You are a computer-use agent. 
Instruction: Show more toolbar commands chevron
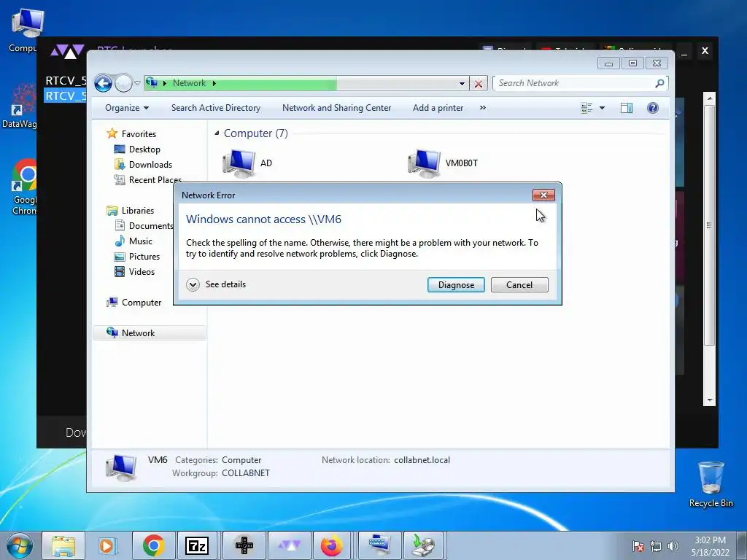(x=483, y=108)
